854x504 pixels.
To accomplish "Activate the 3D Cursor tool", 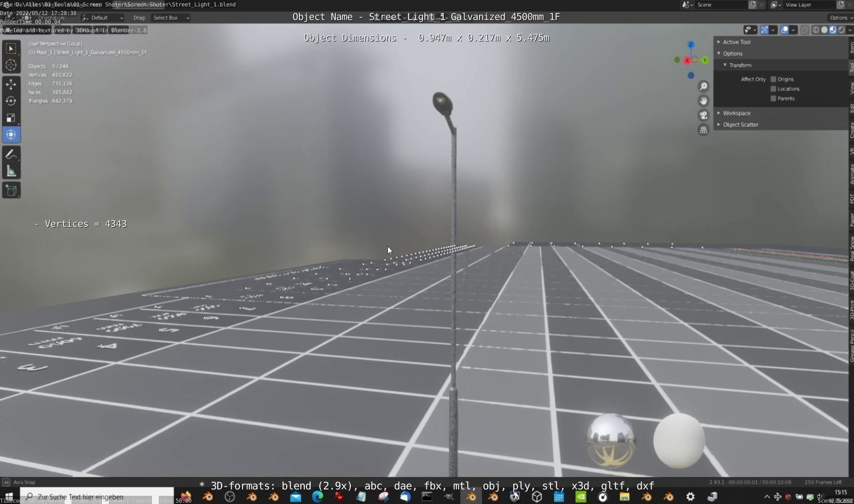I will [x=11, y=65].
